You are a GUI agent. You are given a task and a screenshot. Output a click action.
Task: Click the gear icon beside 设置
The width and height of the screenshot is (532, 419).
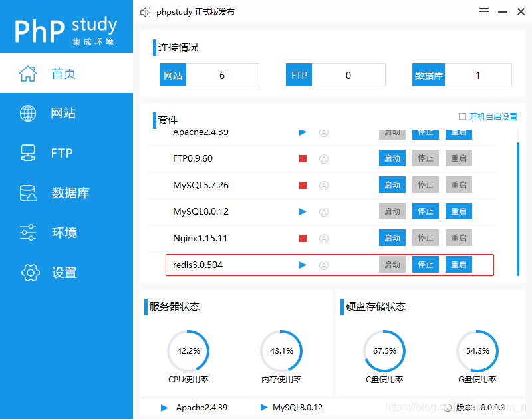(30, 273)
